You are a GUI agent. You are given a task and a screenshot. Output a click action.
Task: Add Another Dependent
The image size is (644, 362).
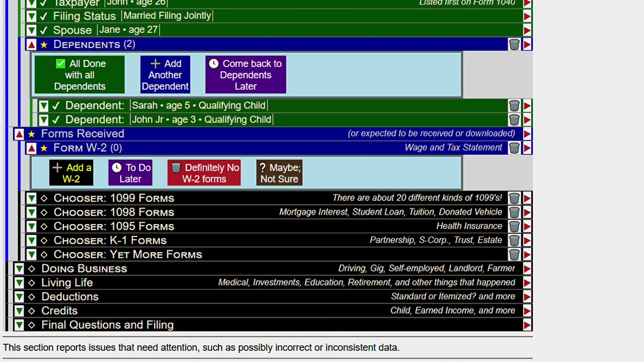pos(165,75)
